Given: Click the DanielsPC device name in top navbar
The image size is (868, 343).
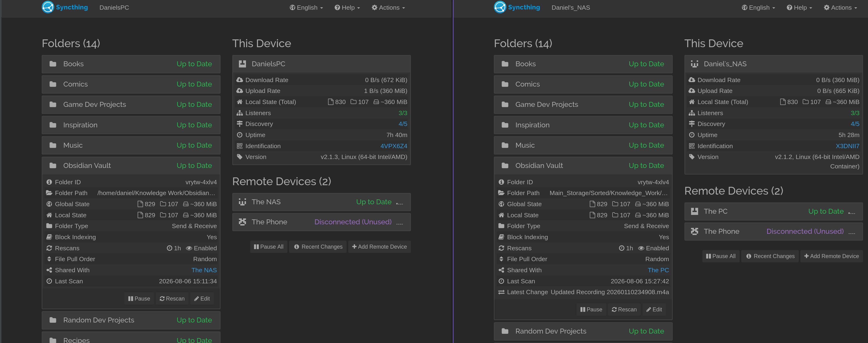Looking at the screenshot, I should (x=114, y=7).
